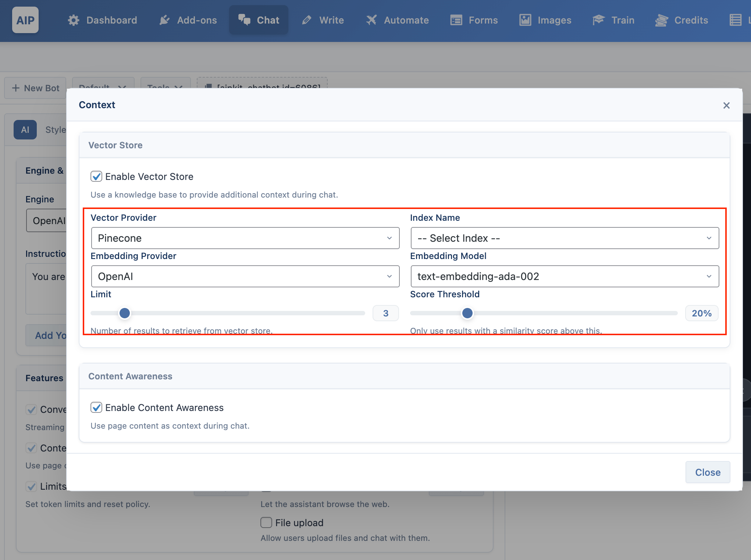Open the Credits section
The image size is (751, 560).
point(681,20)
